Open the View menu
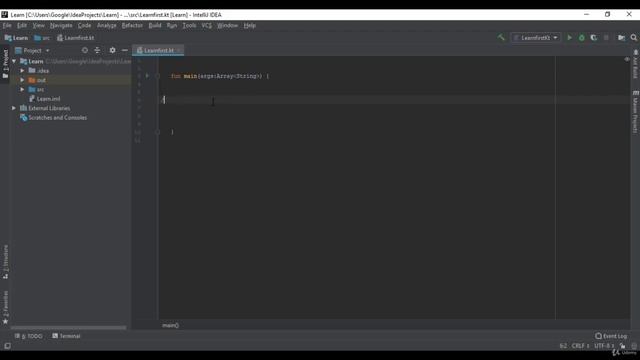 [38, 25]
